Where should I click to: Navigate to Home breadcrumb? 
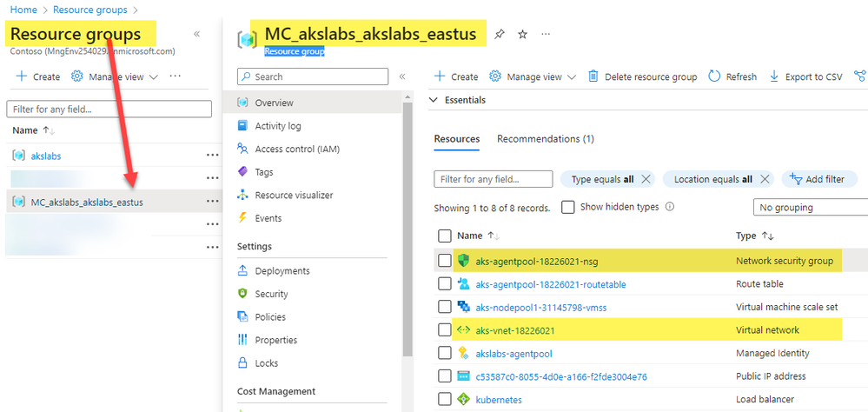click(23, 10)
